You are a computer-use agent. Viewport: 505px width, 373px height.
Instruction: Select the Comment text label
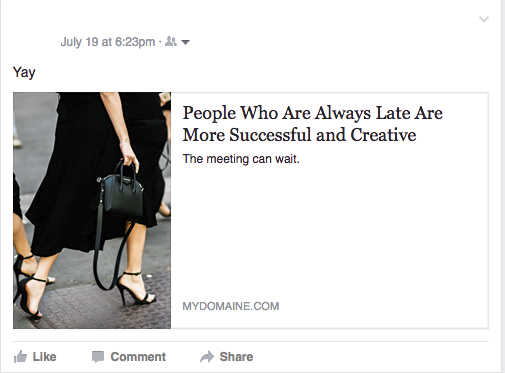click(x=138, y=357)
